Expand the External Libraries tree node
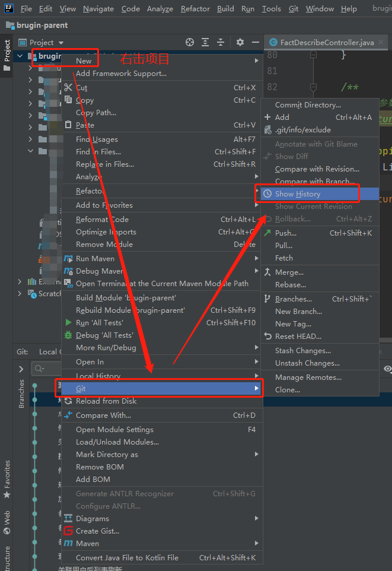The image size is (392, 571). coord(20,281)
